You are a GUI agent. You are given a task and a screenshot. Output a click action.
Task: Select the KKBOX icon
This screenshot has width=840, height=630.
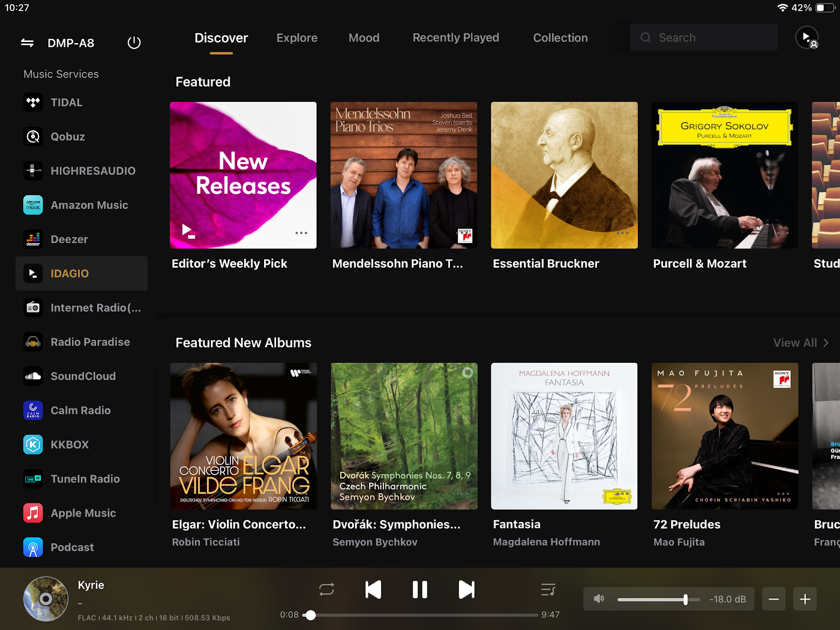33,445
